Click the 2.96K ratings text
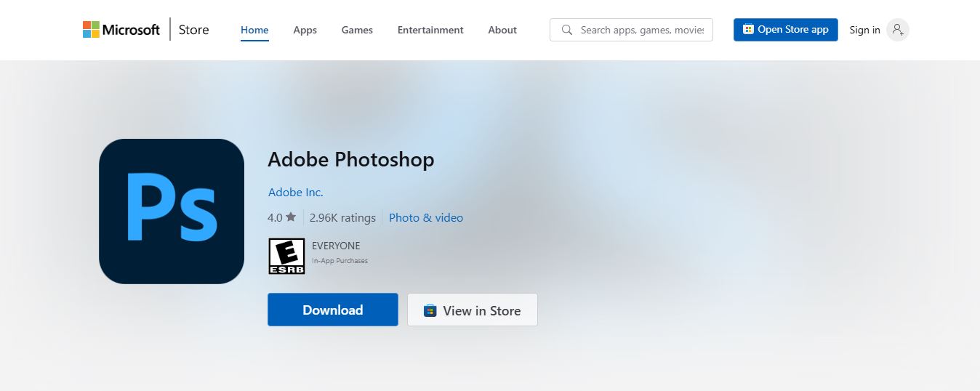 (x=342, y=217)
